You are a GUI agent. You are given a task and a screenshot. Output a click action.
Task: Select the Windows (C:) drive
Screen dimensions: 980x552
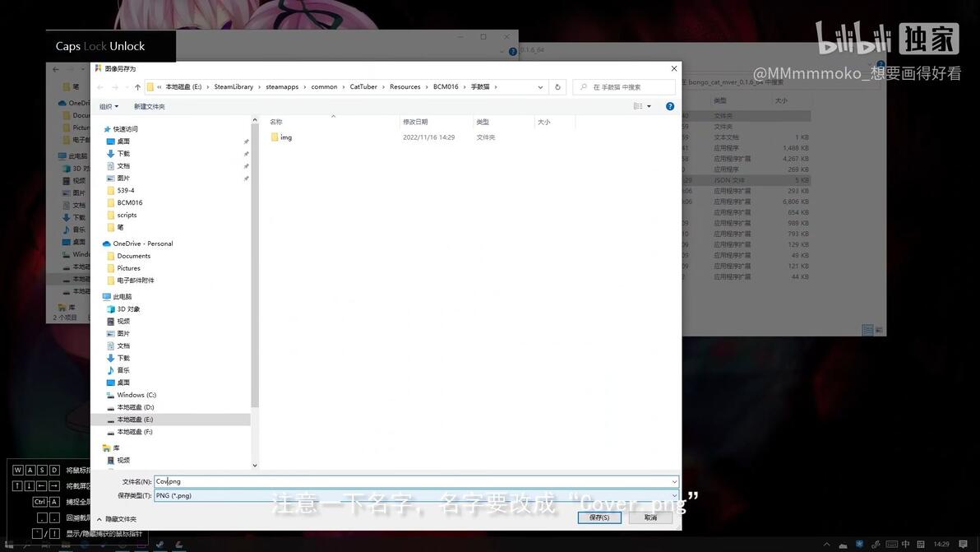(136, 395)
